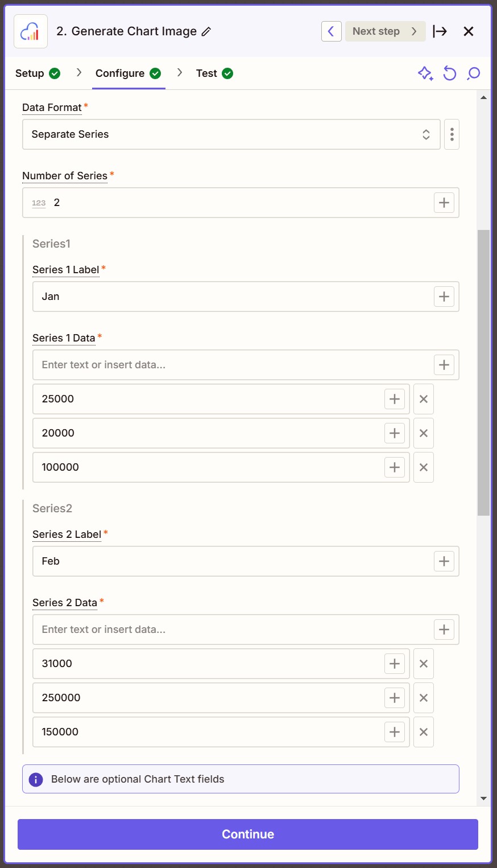The image size is (497, 868).
Task: Open the Generate Chart Image app icon
Action: point(31,31)
